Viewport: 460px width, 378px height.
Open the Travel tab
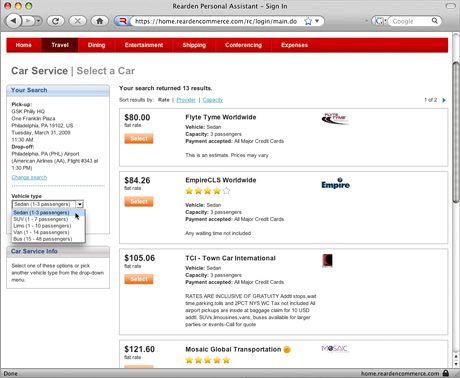60,45
